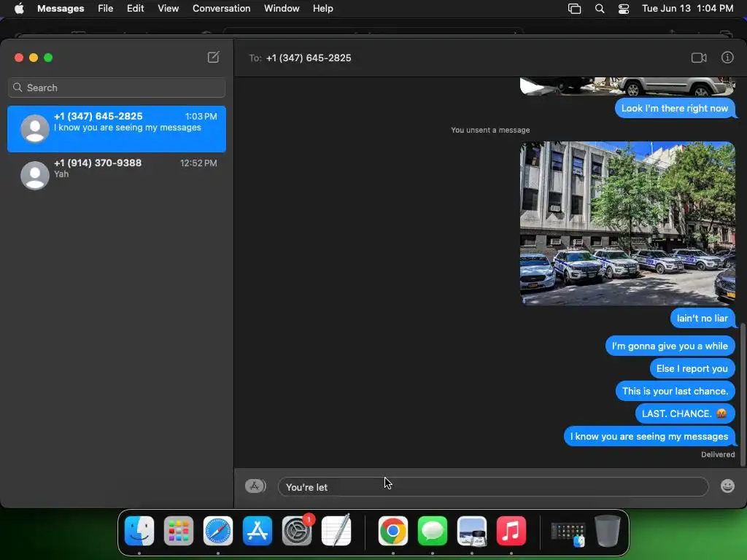Click the avatar for +1 (914) 370-9388
747x560 pixels.
click(x=35, y=175)
